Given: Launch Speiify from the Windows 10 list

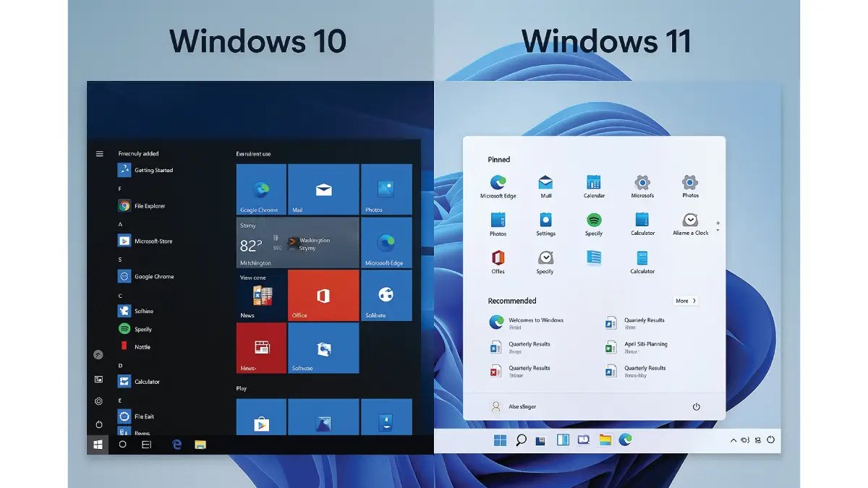Looking at the screenshot, I should coord(135,329).
